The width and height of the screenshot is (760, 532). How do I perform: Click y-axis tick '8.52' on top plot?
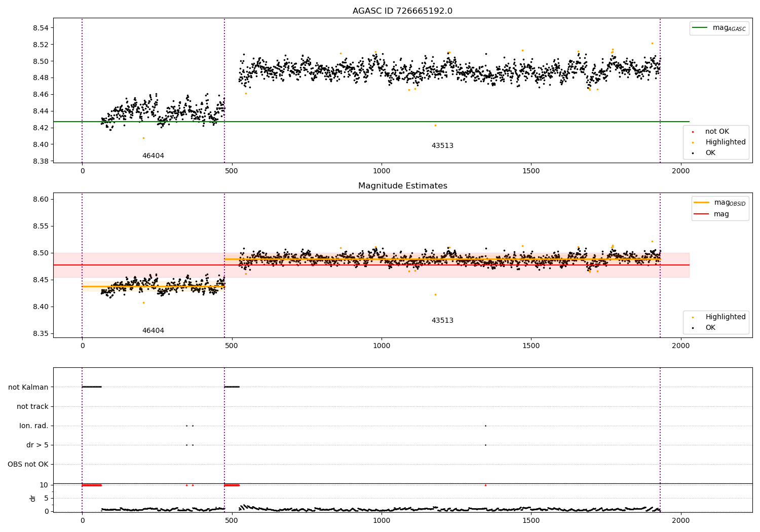click(41, 45)
